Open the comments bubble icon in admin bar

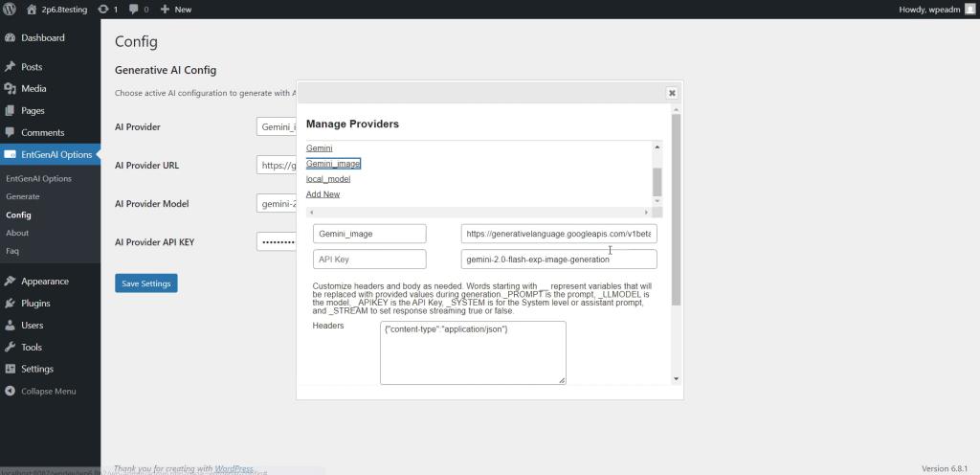point(134,10)
